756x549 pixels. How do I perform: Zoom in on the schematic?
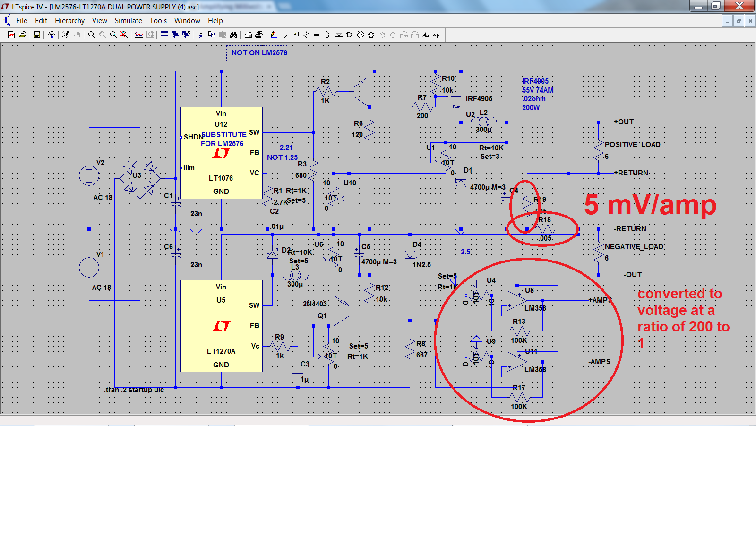(x=92, y=35)
